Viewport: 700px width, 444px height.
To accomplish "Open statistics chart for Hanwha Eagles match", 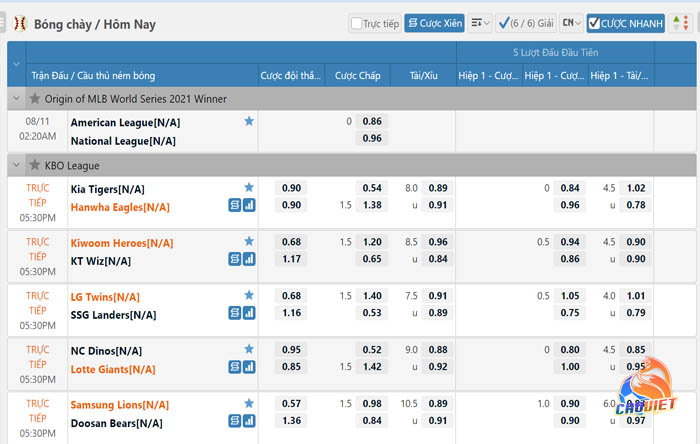I will coord(249,205).
